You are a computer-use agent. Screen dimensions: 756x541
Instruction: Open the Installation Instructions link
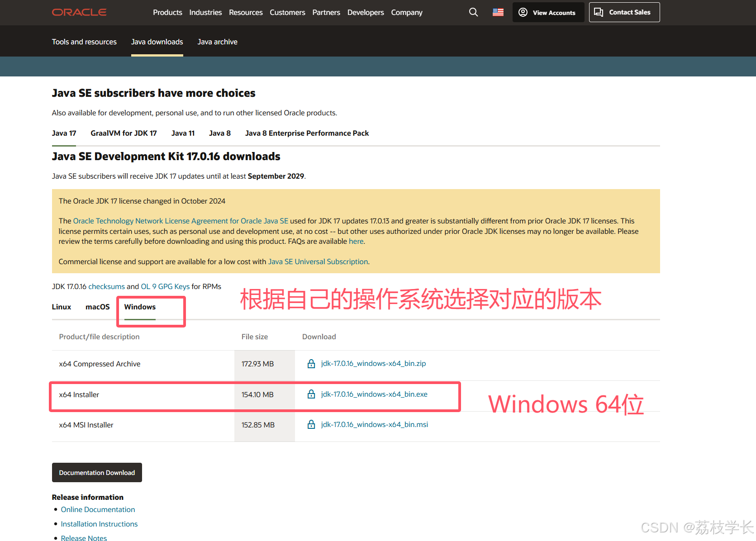point(99,524)
